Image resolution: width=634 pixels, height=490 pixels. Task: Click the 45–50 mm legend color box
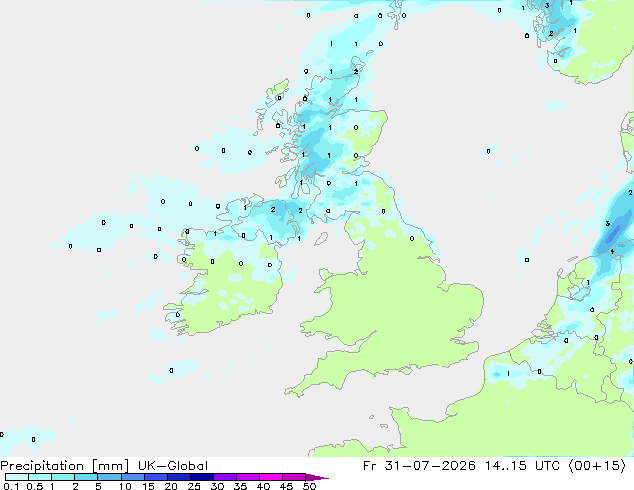point(294,477)
